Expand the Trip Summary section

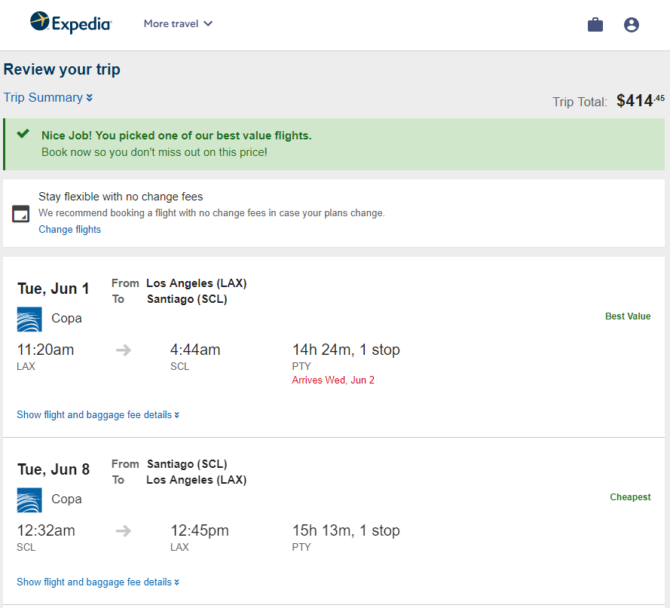point(48,97)
